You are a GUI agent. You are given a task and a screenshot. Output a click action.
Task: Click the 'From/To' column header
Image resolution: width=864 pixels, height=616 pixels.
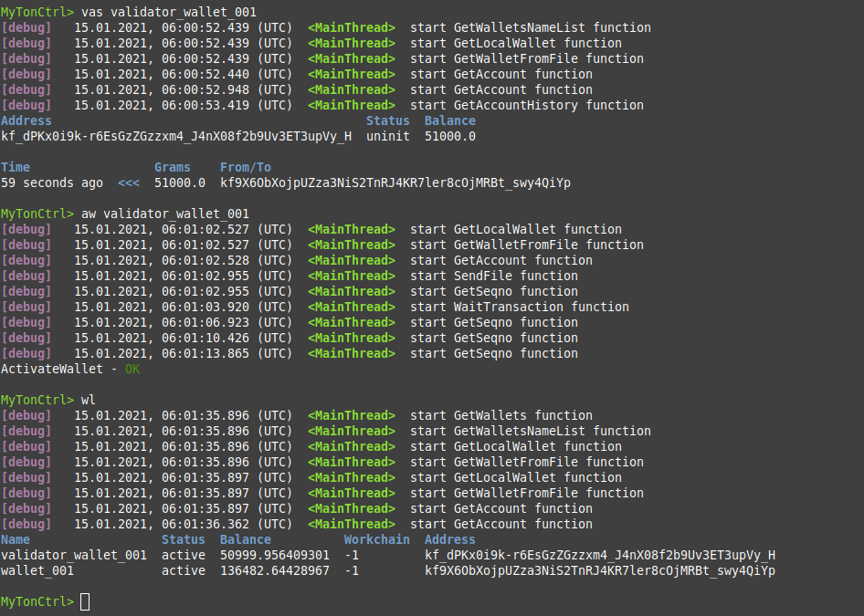click(x=245, y=167)
